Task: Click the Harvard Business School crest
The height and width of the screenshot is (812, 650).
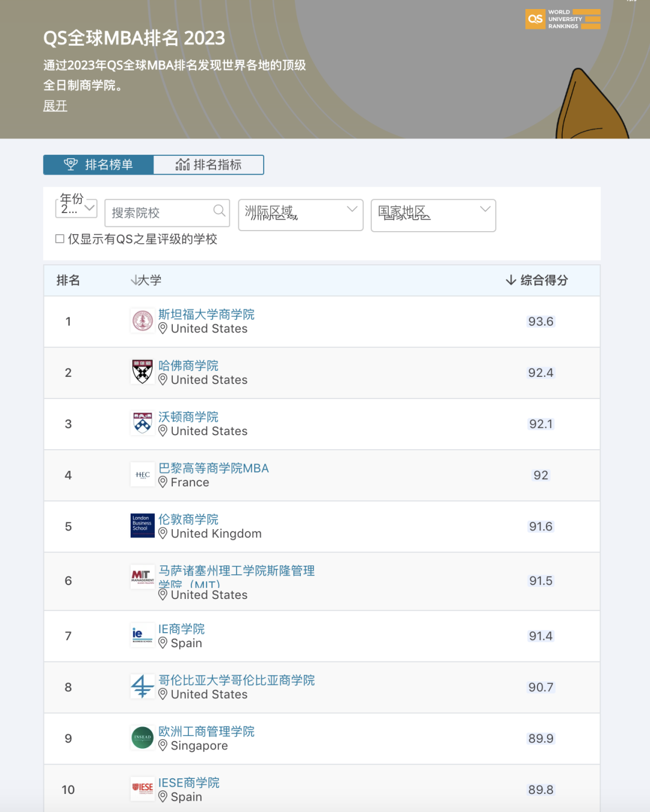Action: point(143,372)
